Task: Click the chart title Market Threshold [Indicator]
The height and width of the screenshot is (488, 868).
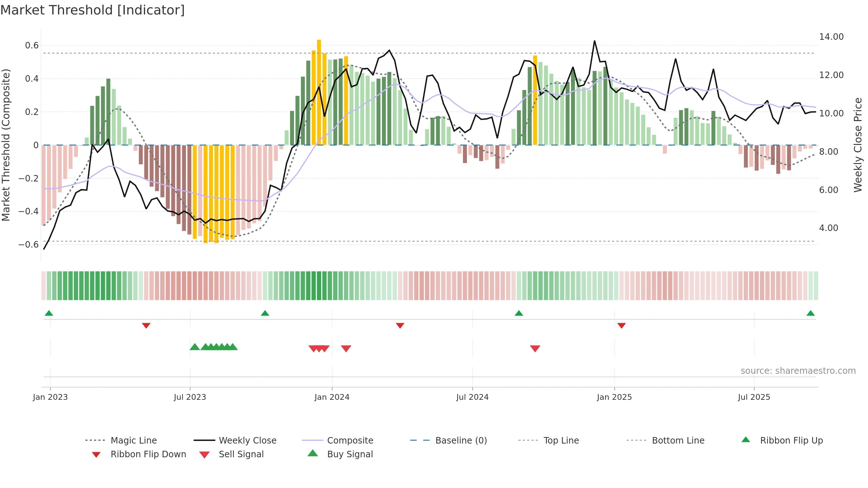Action: [93, 10]
